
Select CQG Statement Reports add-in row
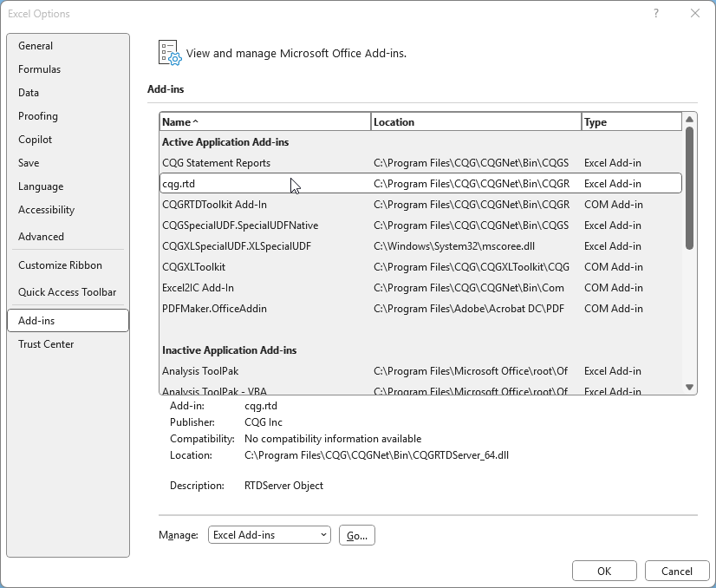point(216,163)
